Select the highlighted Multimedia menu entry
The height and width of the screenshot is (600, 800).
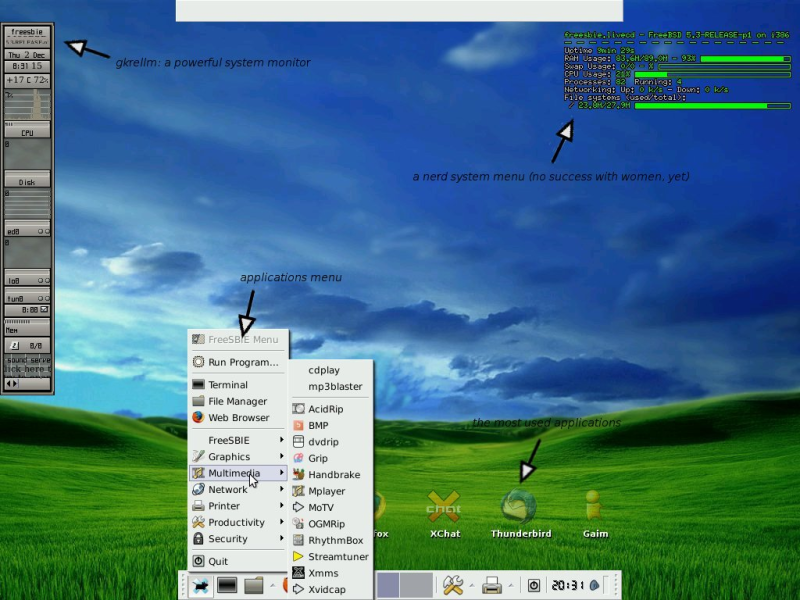(238, 473)
